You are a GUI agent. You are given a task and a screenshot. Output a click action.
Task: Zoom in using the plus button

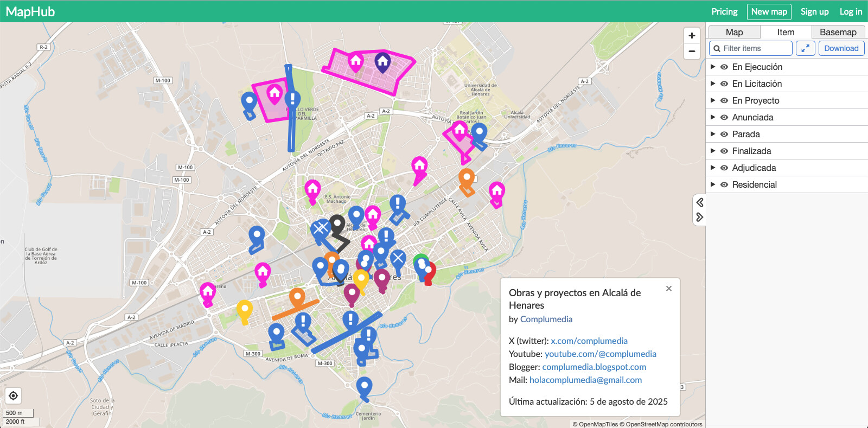click(x=692, y=36)
